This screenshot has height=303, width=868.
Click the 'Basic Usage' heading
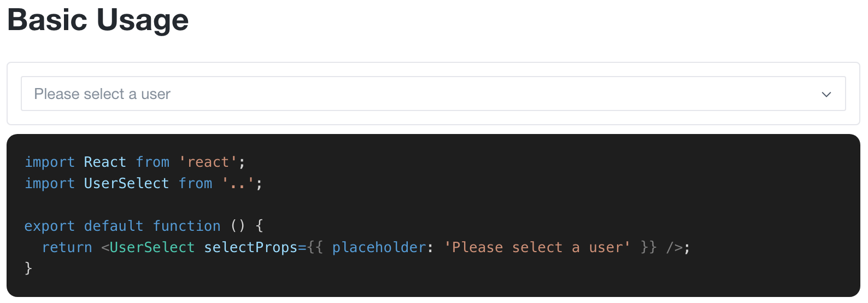pos(98,20)
